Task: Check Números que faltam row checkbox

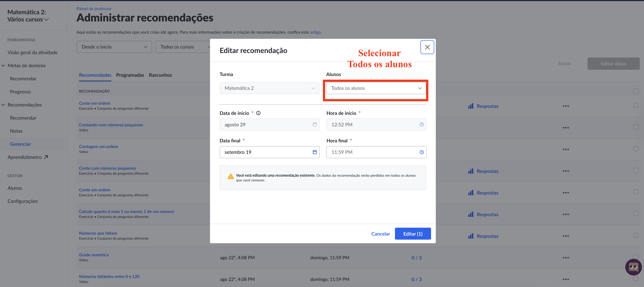Action: (x=635, y=235)
